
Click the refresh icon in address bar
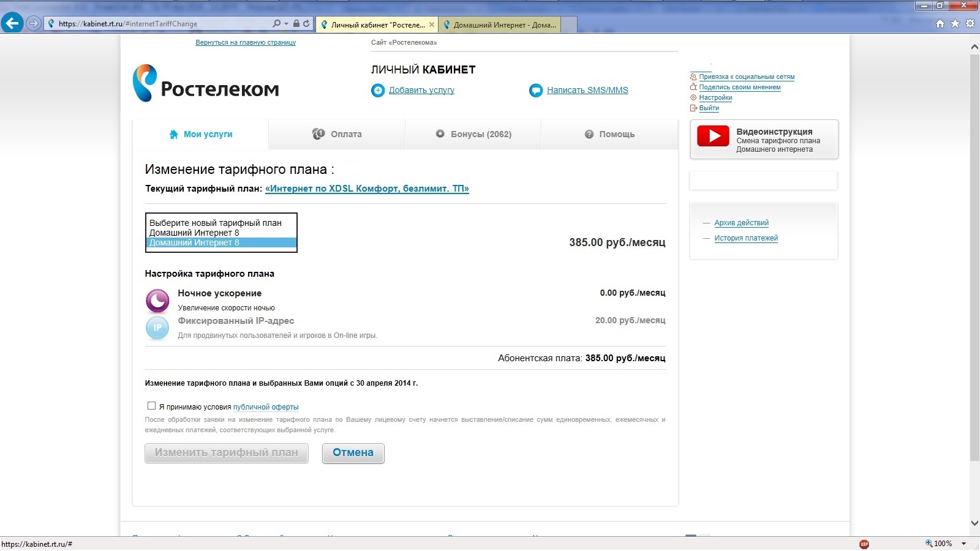coord(306,23)
